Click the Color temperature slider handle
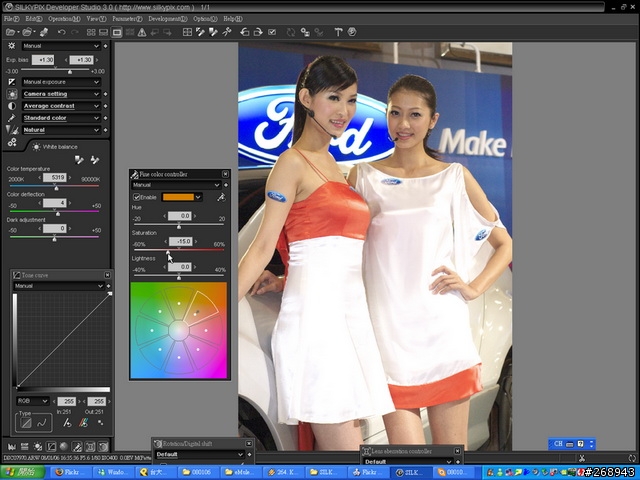 tap(56, 187)
